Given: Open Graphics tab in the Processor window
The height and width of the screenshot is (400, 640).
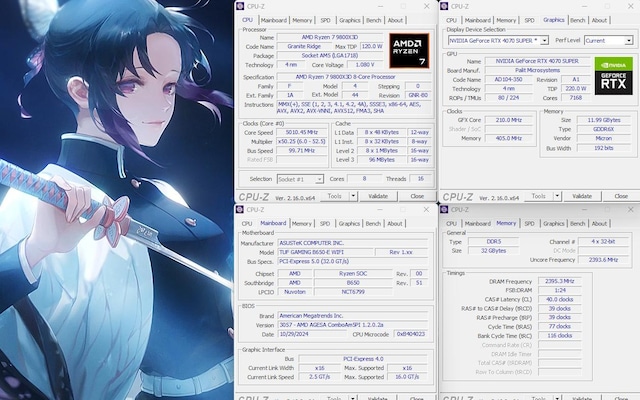Looking at the screenshot, I should (350, 20).
